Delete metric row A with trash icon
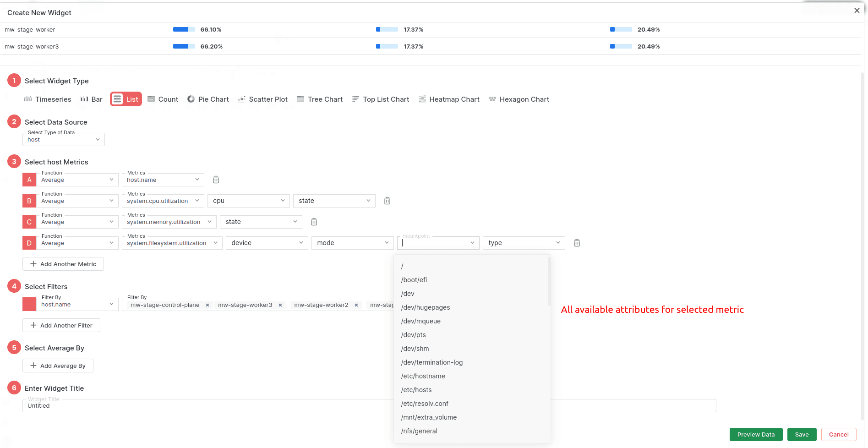This screenshot has height=448, width=868. tap(216, 180)
